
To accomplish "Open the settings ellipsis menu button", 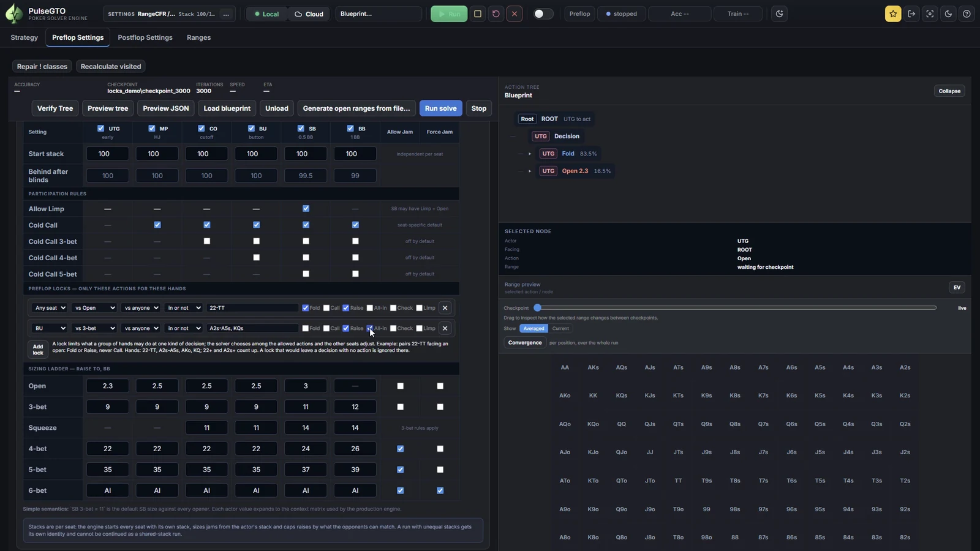I will point(226,13).
